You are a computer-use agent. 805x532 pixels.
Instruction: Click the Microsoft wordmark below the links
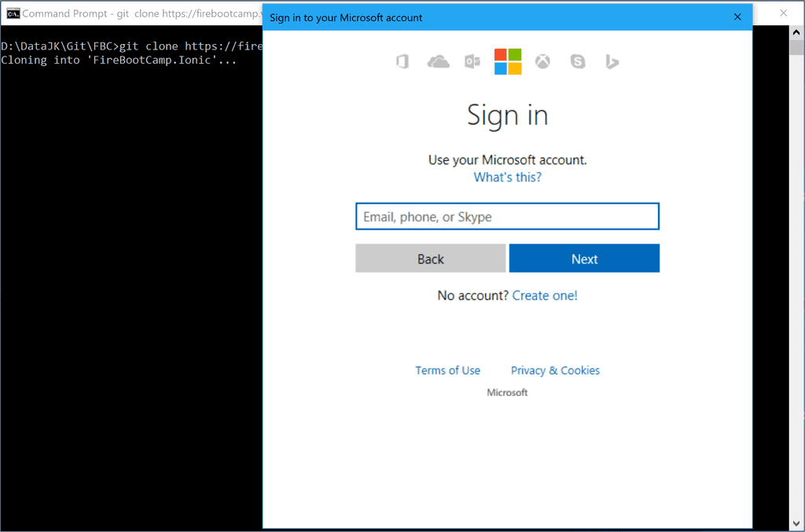(x=507, y=392)
